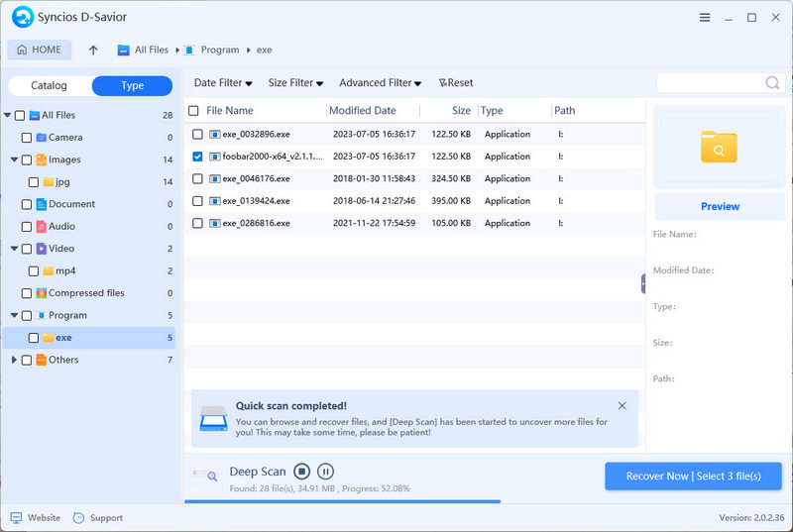Open the hamburger menu in the title bar
This screenshot has width=793, height=532.
point(705,18)
